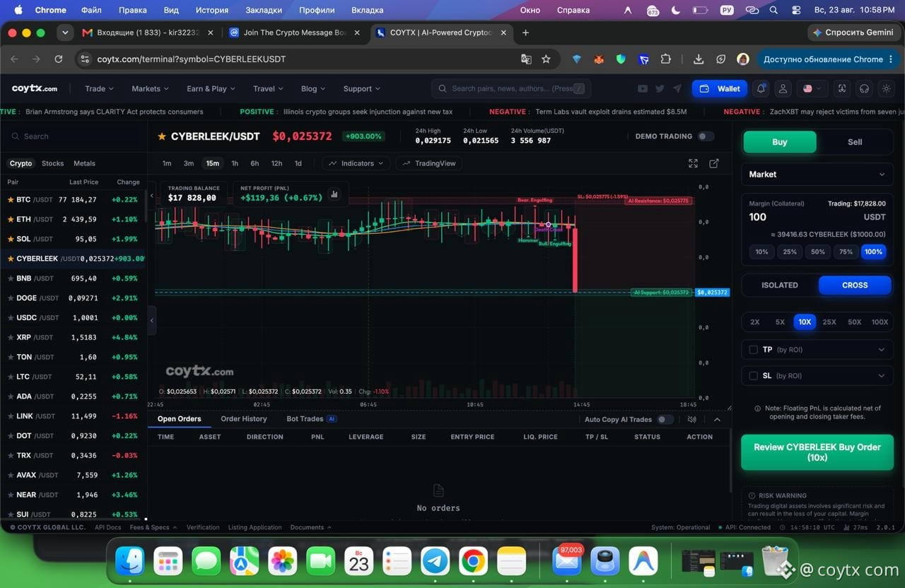Open Mail with 97,003 badge in Dock

pyautogui.click(x=567, y=561)
